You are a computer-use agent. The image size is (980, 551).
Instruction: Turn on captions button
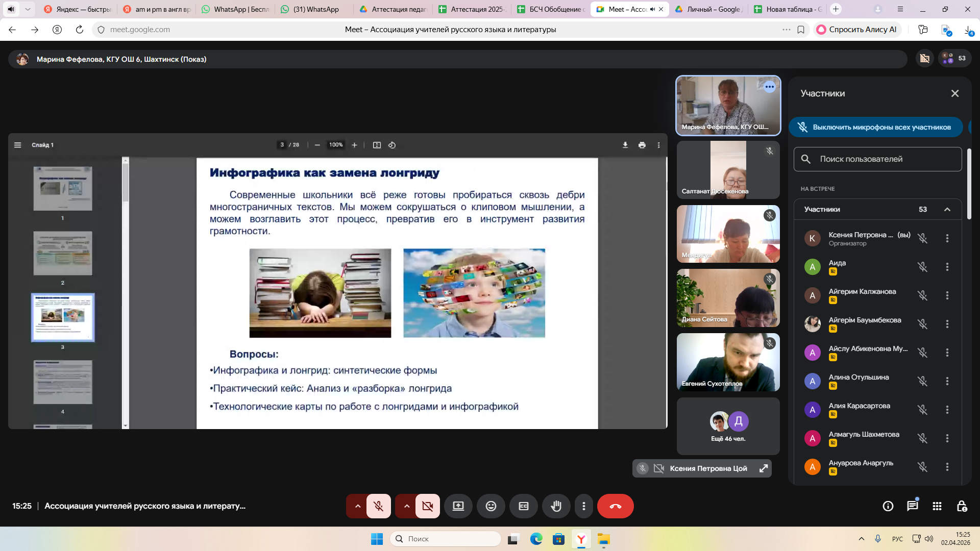point(523,506)
